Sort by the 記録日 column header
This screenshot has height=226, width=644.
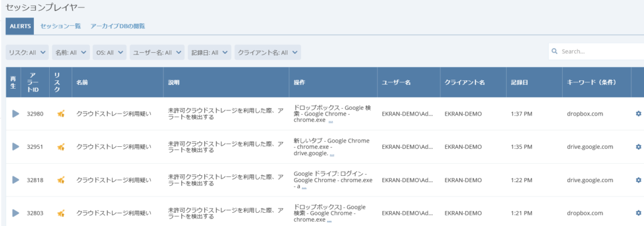534,82
